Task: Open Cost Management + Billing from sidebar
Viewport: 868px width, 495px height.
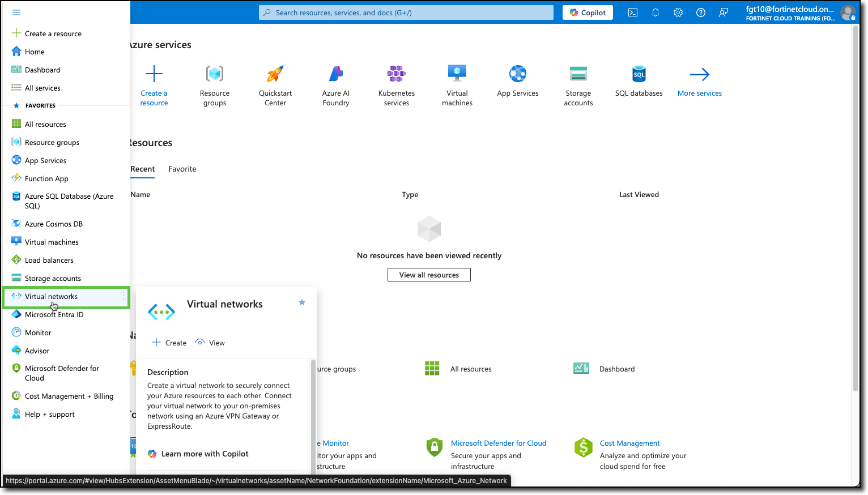Action: (x=69, y=396)
